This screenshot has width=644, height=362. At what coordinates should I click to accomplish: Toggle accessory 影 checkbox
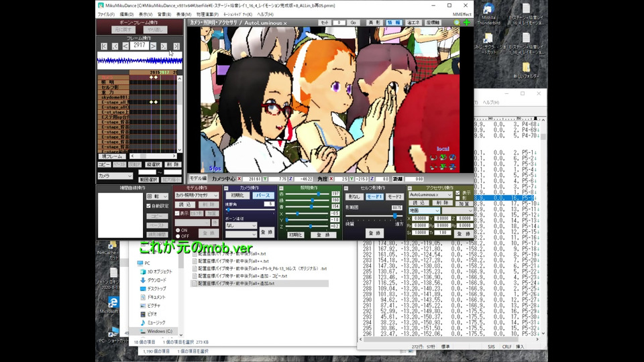(458, 198)
